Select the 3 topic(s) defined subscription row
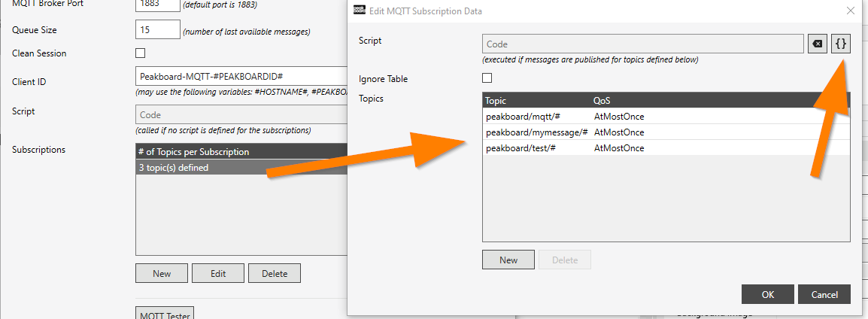Screen dimensions: 868x319 point(241,167)
